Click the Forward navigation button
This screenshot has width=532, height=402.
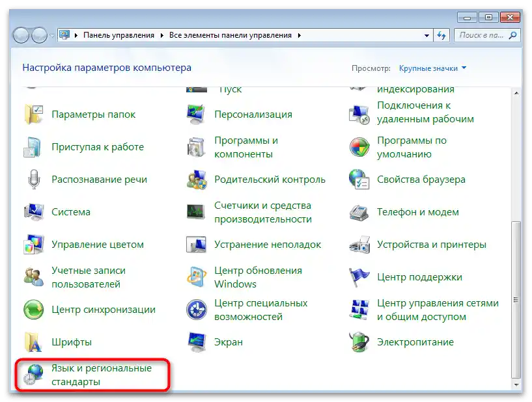(x=39, y=35)
